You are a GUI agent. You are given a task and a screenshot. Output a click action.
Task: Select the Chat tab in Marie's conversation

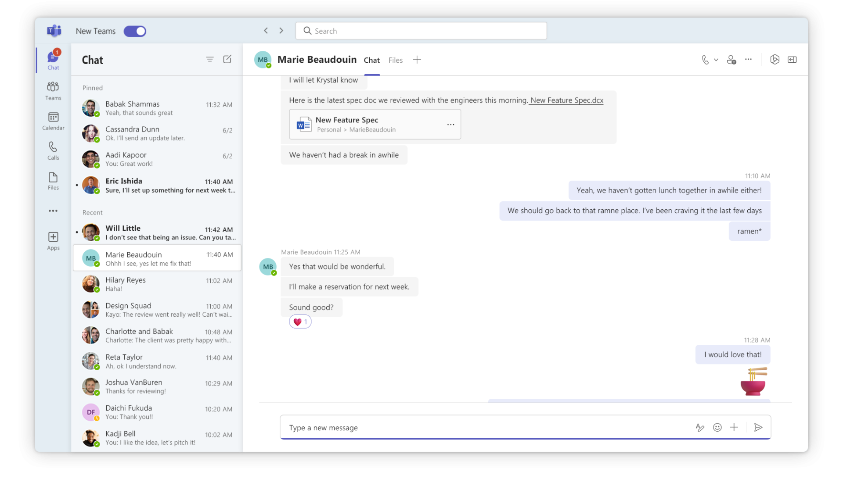coord(371,60)
